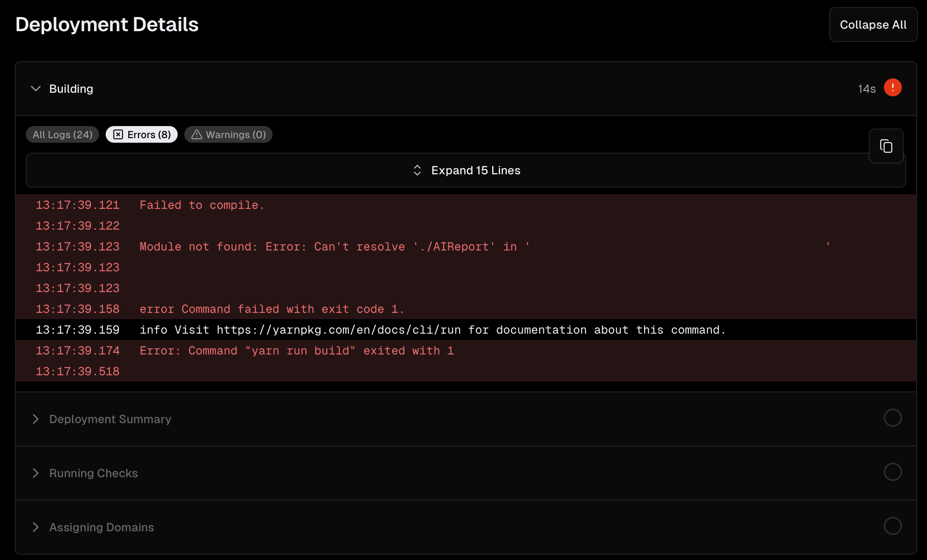Click the yarnpkg.com documentation info line
The width and height of the screenshot is (927, 560).
[466, 330]
